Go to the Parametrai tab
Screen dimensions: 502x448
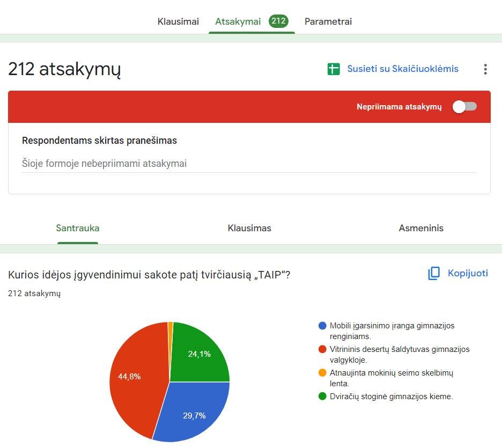[x=328, y=21]
